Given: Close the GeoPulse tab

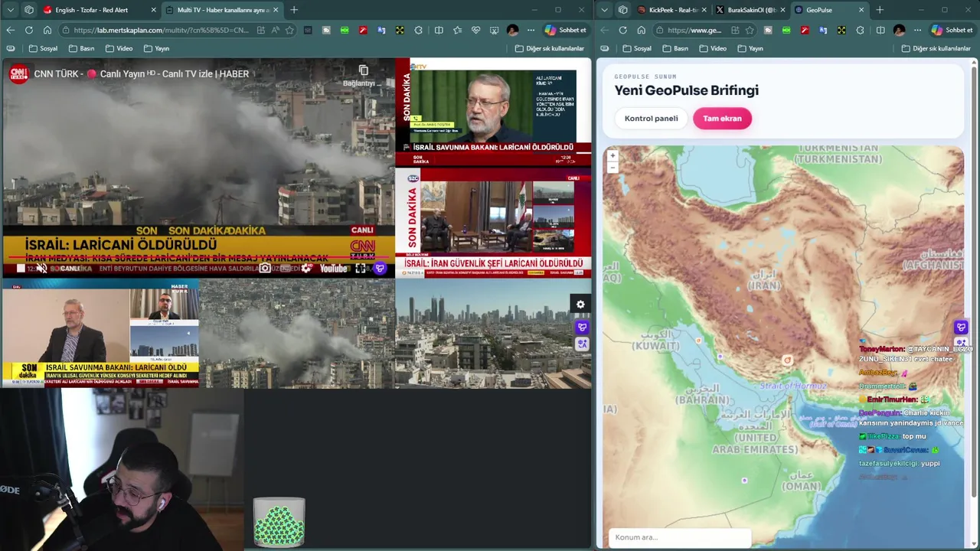Looking at the screenshot, I should point(861,10).
